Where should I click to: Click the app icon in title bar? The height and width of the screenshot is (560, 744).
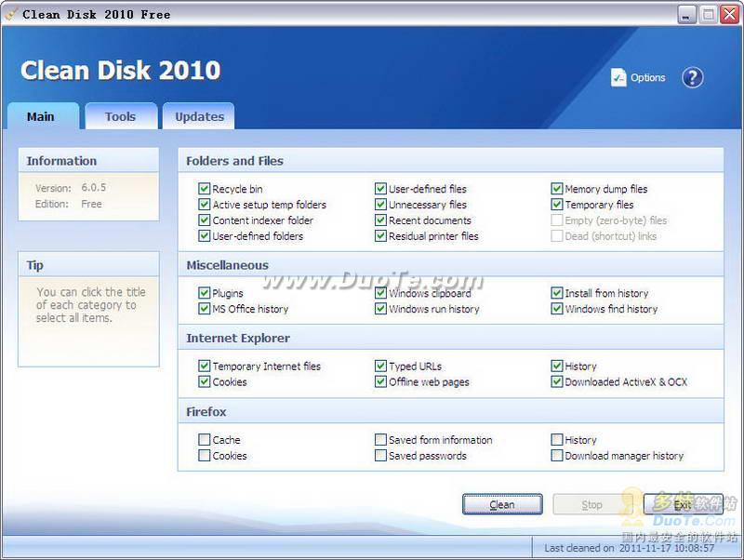pos(10,14)
